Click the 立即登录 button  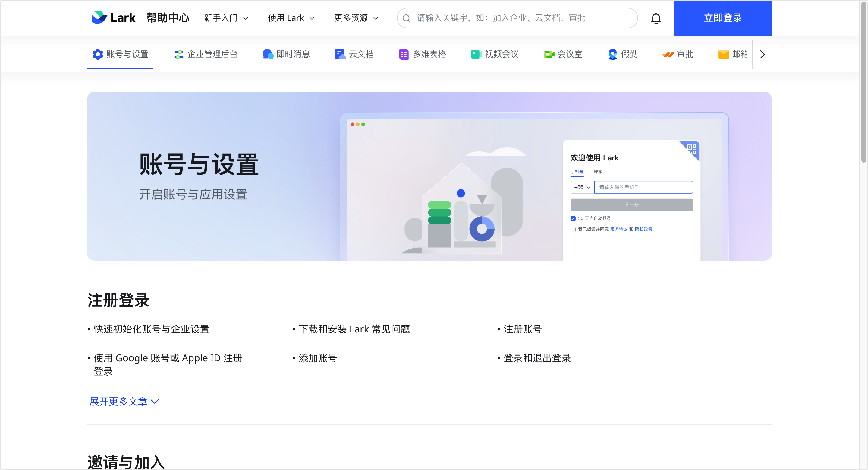[x=723, y=18]
